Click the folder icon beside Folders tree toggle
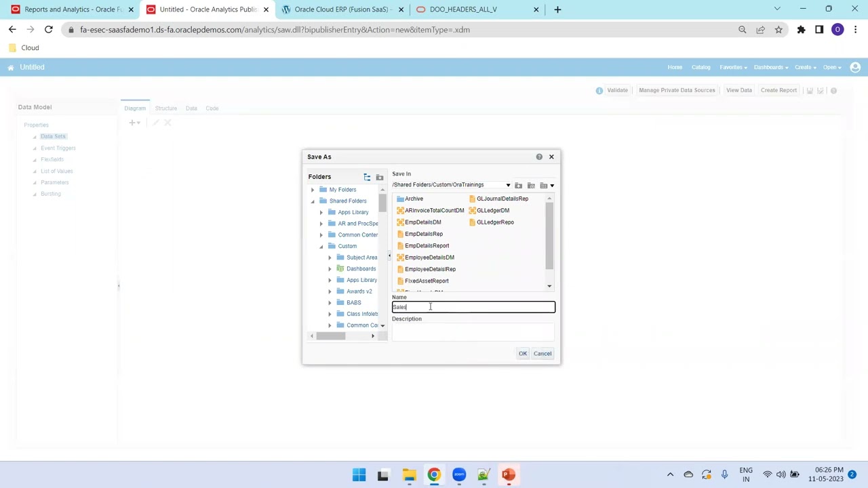 coord(380,177)
